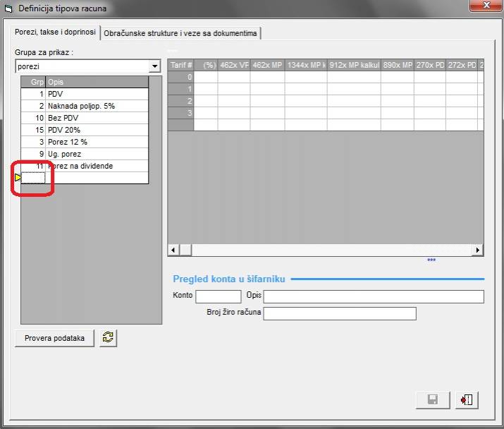Focus the Broj žiro računa field

(x=339, y=313)
